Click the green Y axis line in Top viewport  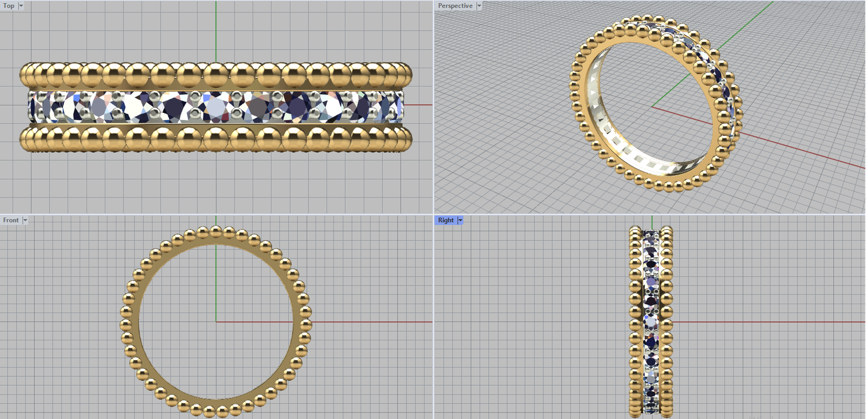[216, 33]
